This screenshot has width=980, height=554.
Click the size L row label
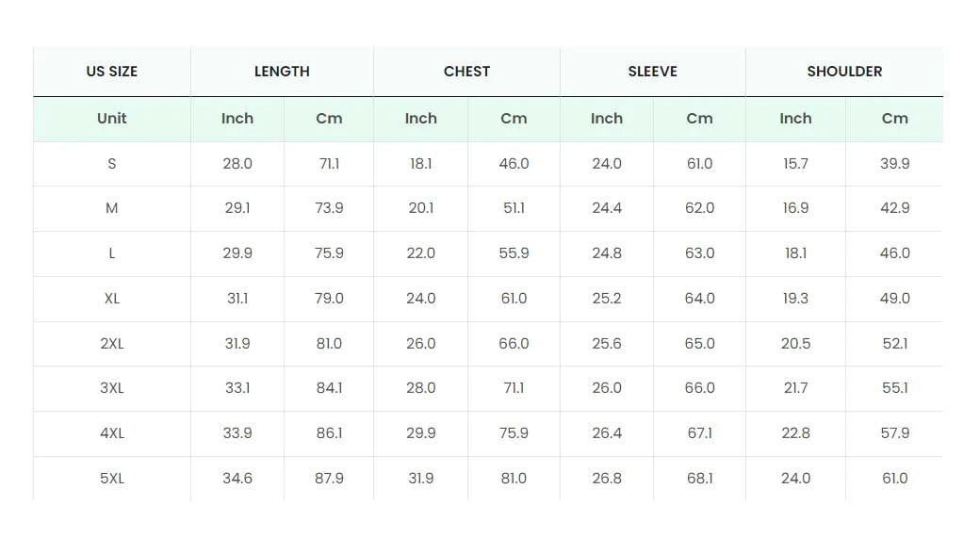coord(112,253)
